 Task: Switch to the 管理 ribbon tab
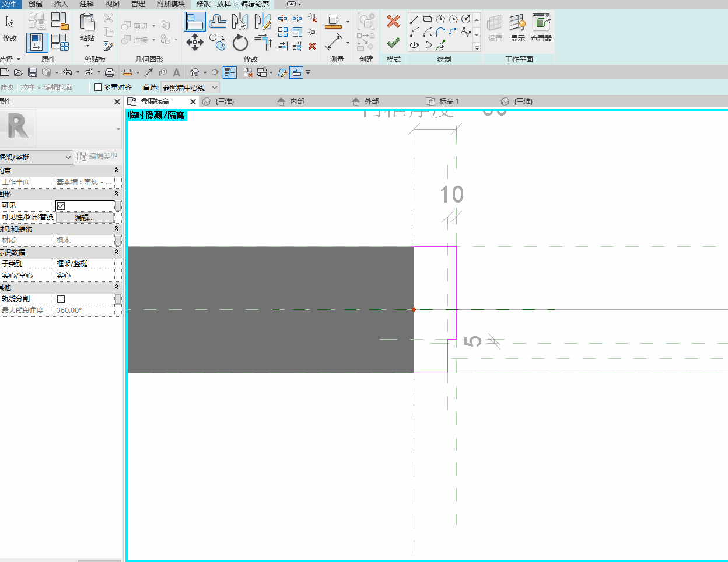point(138,4)
